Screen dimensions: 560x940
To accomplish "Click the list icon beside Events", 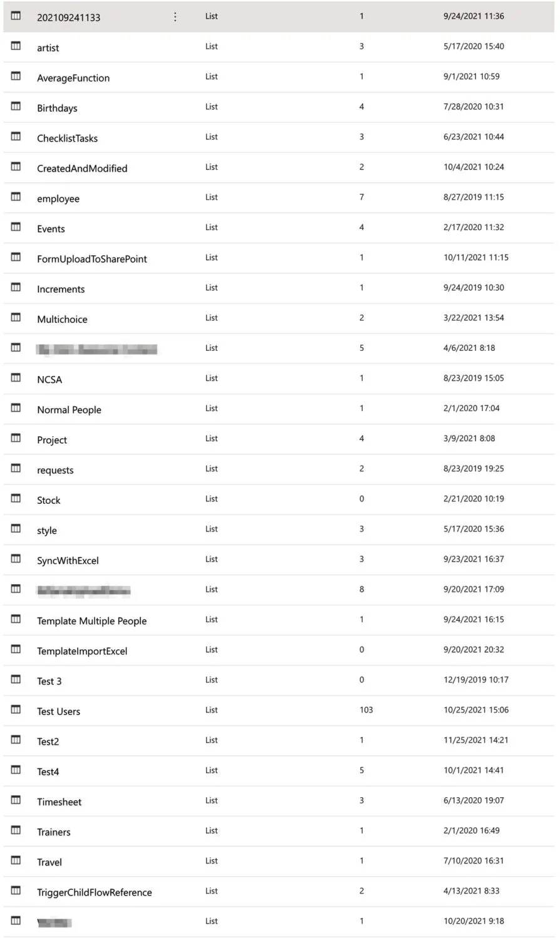I will (x=16, y=227).
